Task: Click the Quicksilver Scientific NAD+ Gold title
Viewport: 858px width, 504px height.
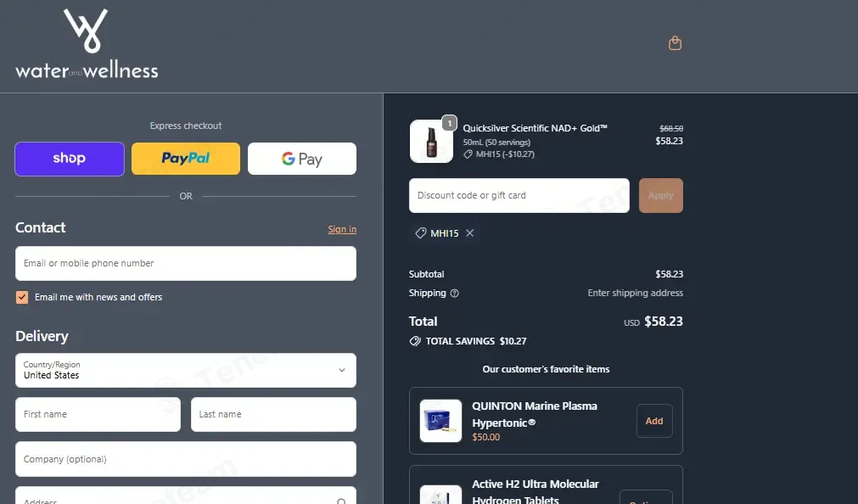Action: pyautogui.click(x=536, y=128)
